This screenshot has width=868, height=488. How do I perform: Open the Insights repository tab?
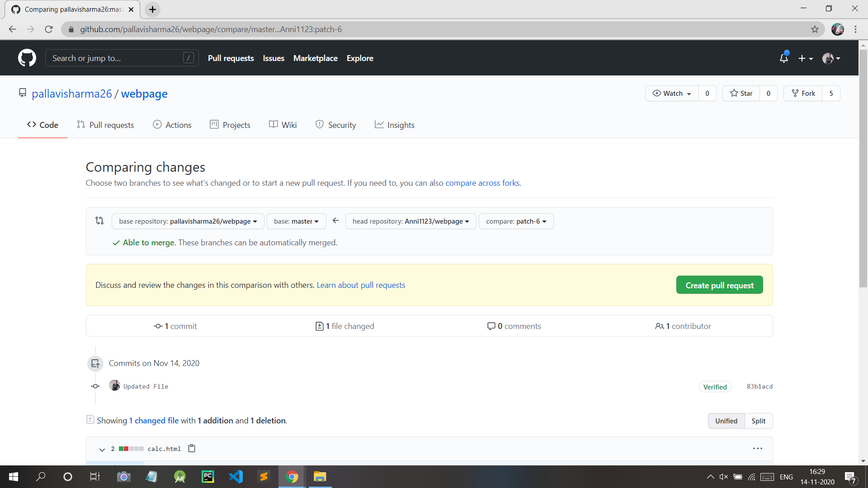[395, 125]
